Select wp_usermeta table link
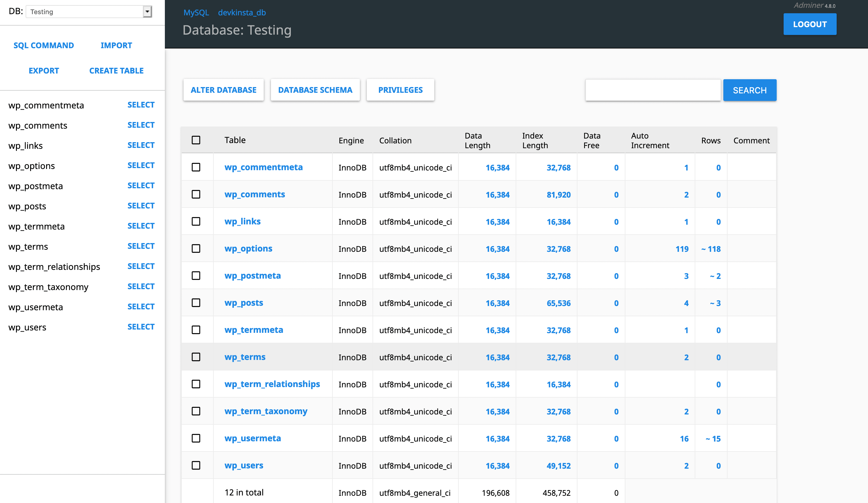Image resolution: width=868 pixels, height=503 pixels. pos(252,438)
